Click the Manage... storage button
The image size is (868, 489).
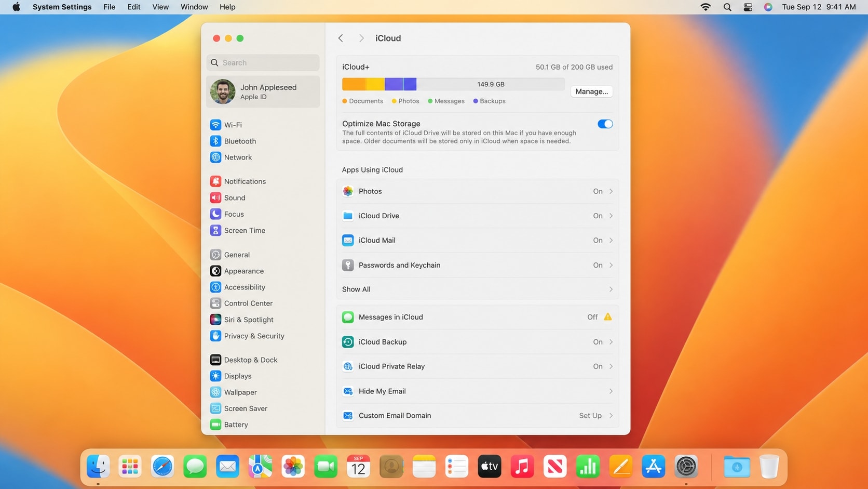click(591, 91)
